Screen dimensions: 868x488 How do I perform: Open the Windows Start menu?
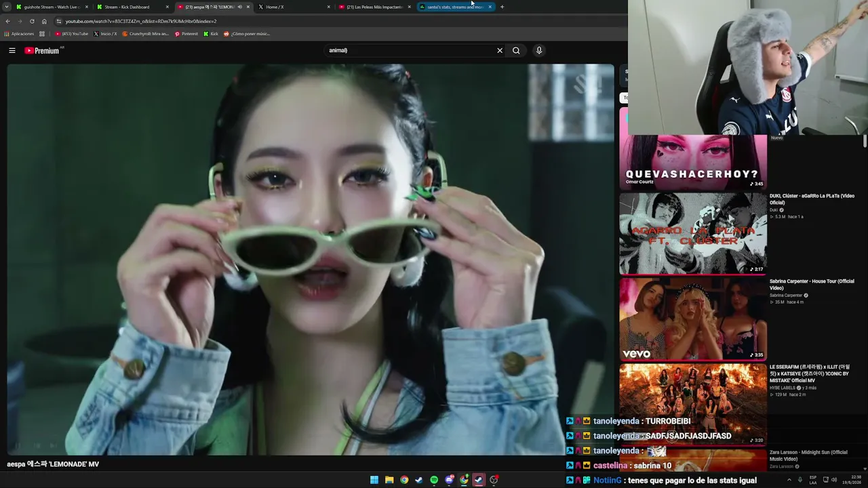(x=374, y=480)
